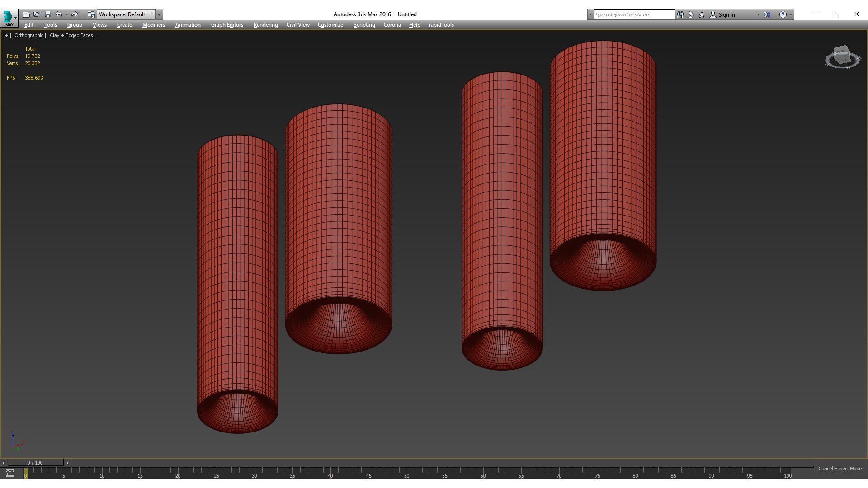Expand the Workspace: Default dropdown

coord(152,14)
